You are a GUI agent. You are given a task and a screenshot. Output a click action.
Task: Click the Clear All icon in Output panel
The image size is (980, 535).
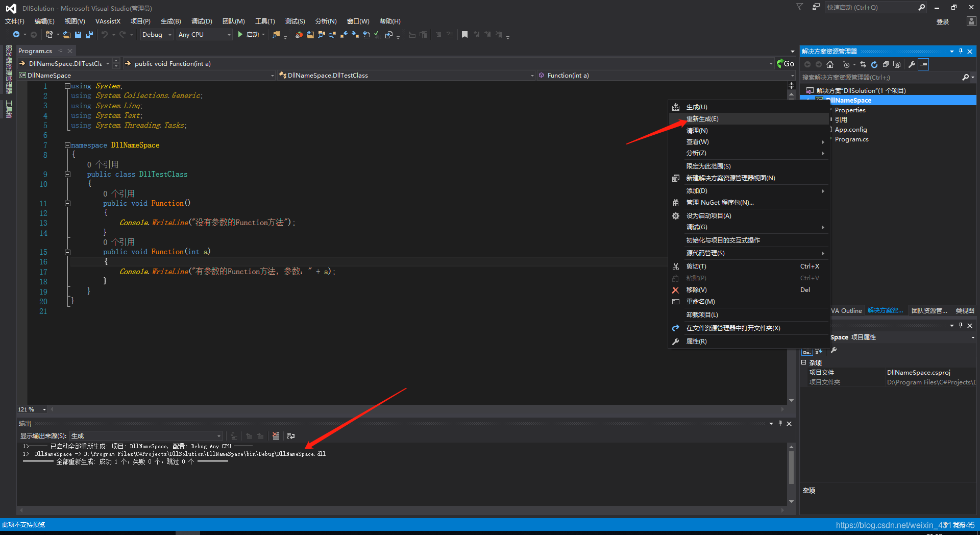tap(276, 436)
